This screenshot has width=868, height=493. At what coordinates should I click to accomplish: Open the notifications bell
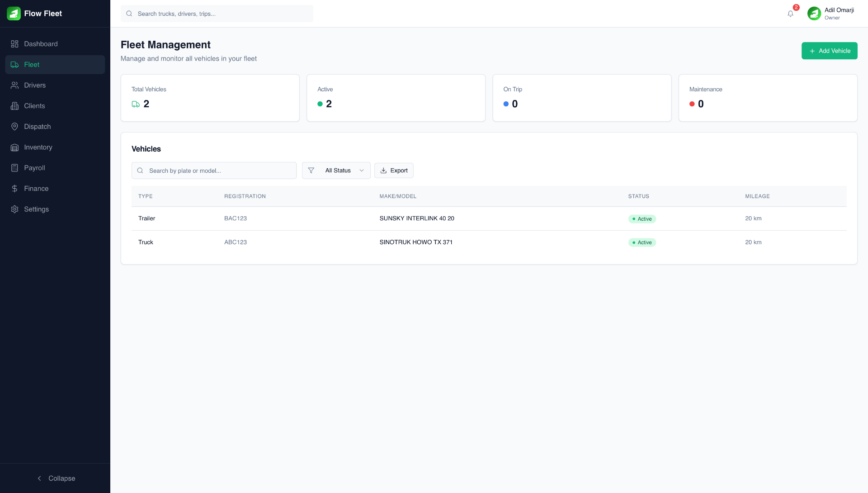(790, 14)
